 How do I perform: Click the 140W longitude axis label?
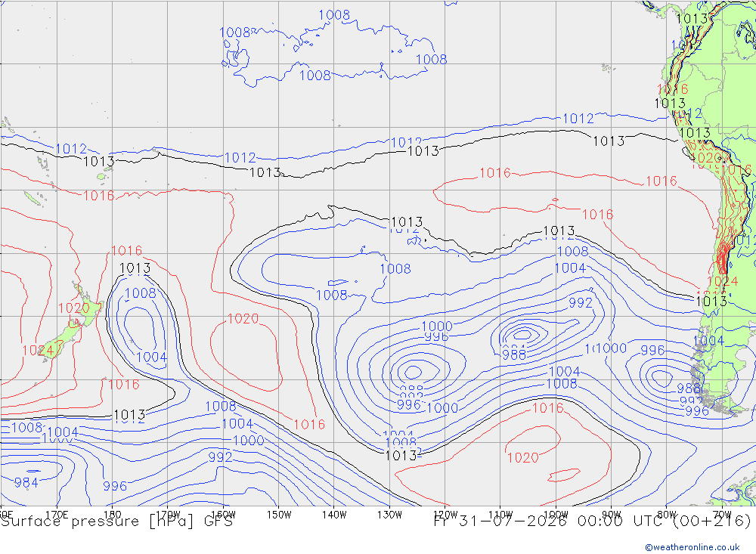click(x=334, y=515)
